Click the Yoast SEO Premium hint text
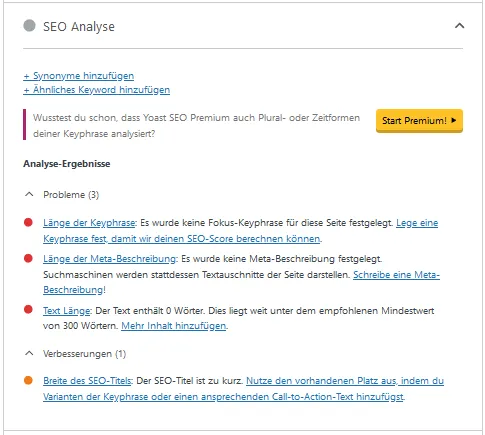The height and width of the screenshot is (435, 485). tap(196, 126)
